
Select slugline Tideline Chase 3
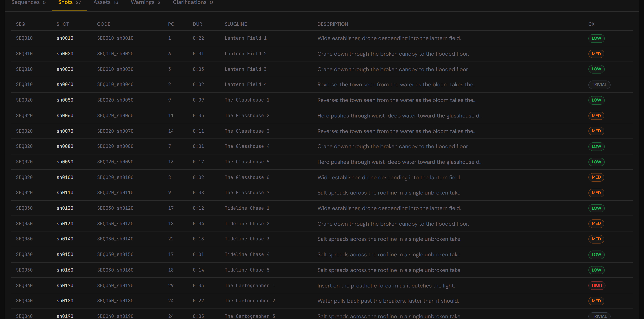[247, 239]
